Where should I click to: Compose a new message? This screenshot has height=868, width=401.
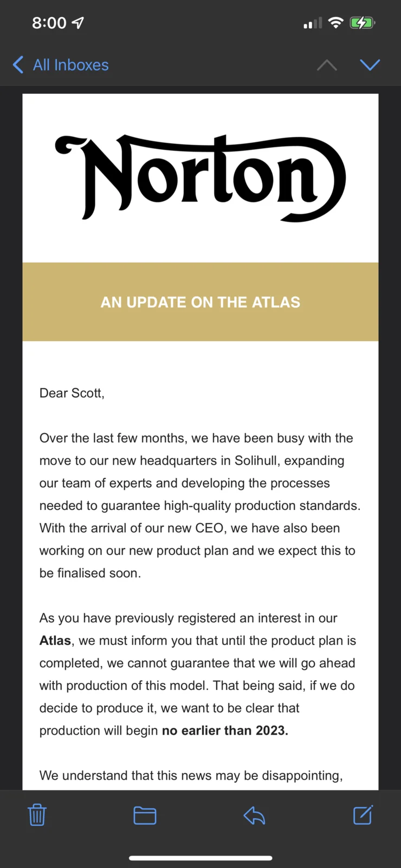363,815
